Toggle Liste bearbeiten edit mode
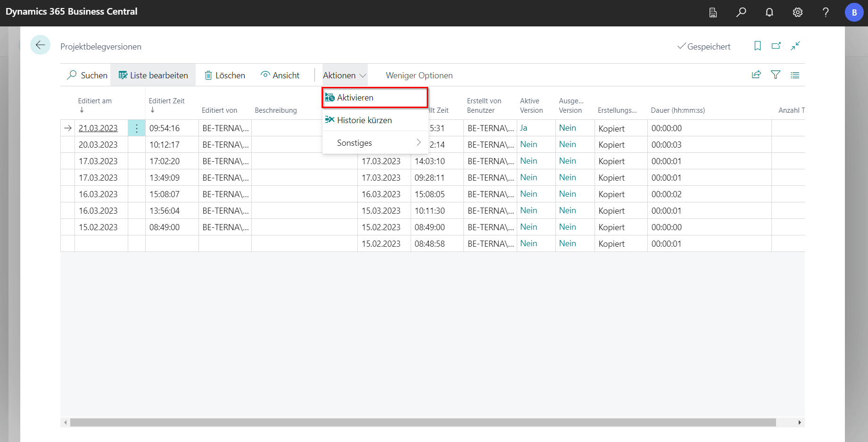 pos(153,75)
